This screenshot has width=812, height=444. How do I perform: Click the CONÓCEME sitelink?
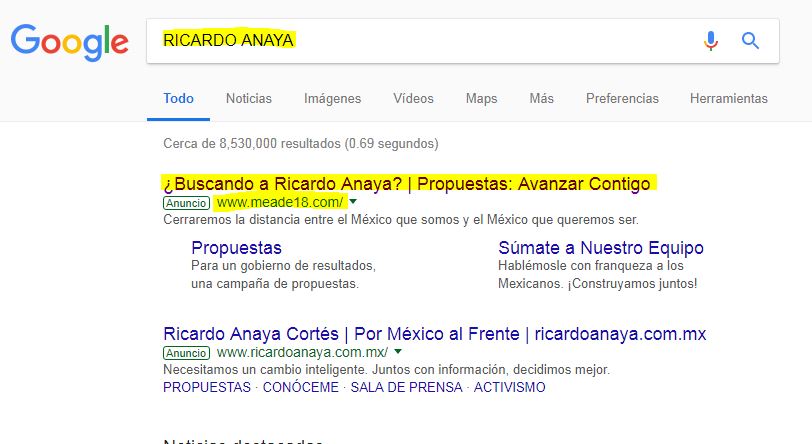tap(300, 387)
